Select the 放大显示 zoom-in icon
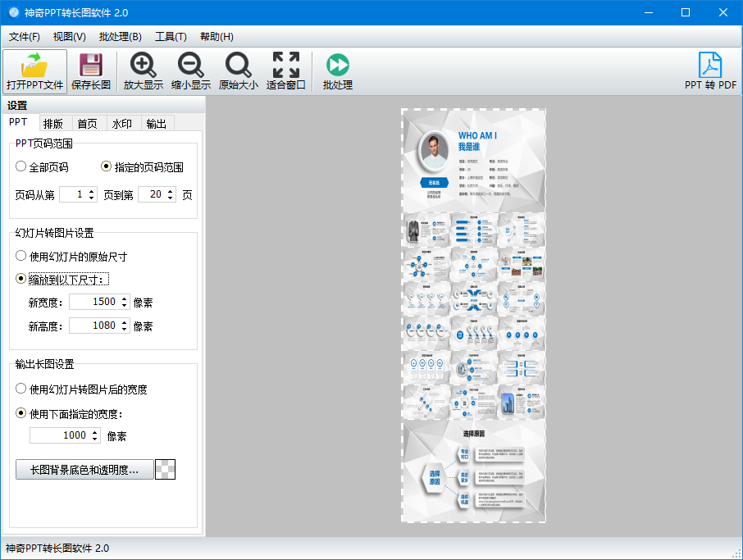This screenshot has height=560, width=743. (x=143, y=70)
